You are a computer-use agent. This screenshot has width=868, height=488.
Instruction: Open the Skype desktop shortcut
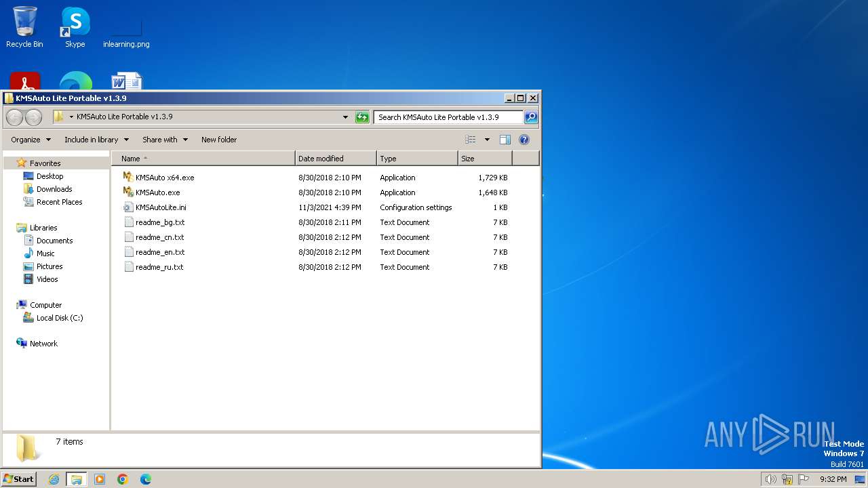[x=75, y=27]
